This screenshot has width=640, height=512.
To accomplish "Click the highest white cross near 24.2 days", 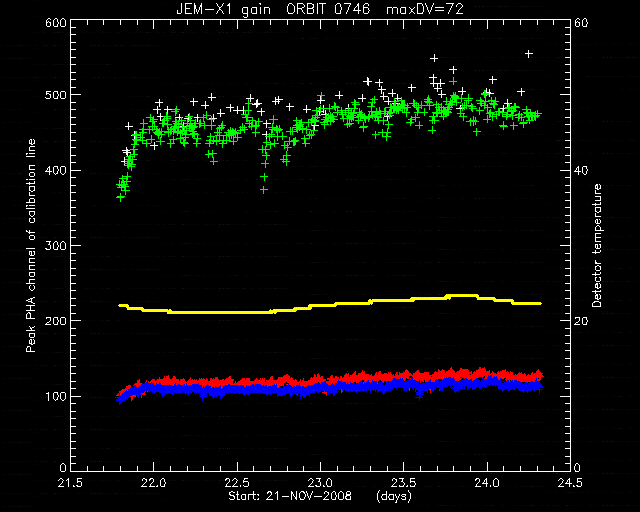I will [529, 54].
